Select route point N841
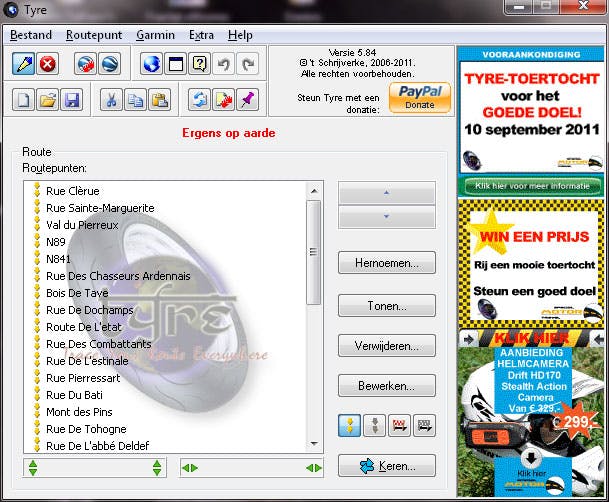Viewport: 609px width, 502px height. pos(58,259)
